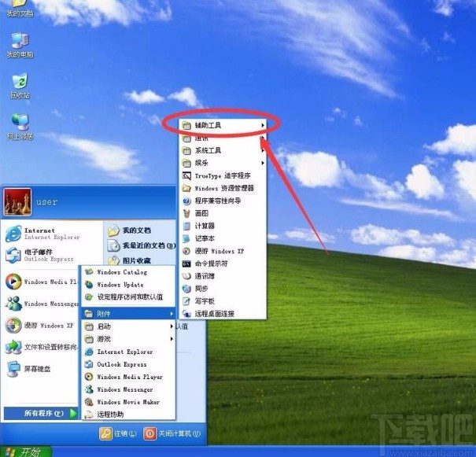
Task: Select the 回收站 recycle bin icon
Action: pyautogui.click(x=20, y=86)
